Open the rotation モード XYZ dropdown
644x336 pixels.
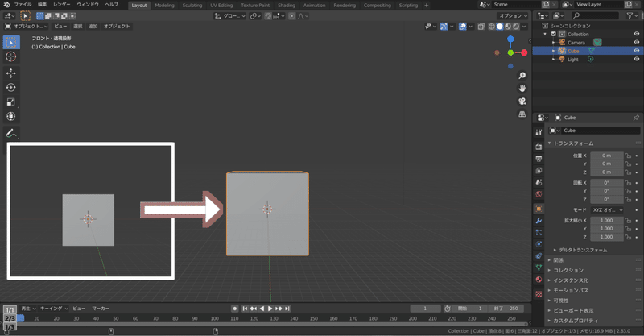click(x=607, y=210)
